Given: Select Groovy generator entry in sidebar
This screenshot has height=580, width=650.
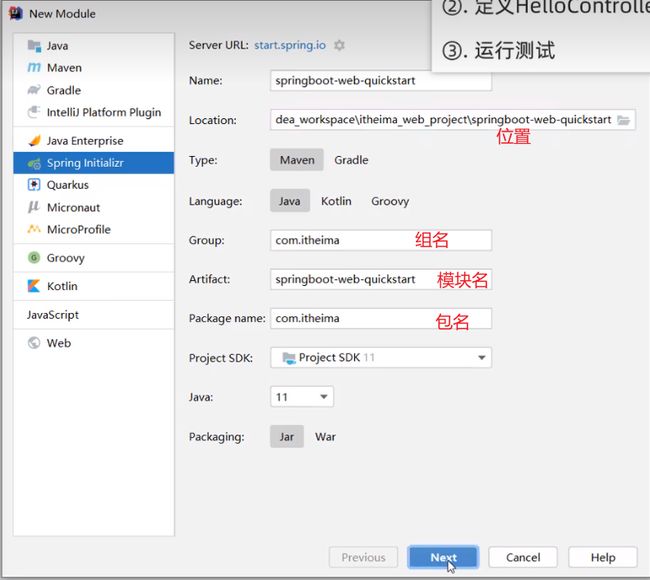Looking at the screenshot, I should tap(94, 257).
